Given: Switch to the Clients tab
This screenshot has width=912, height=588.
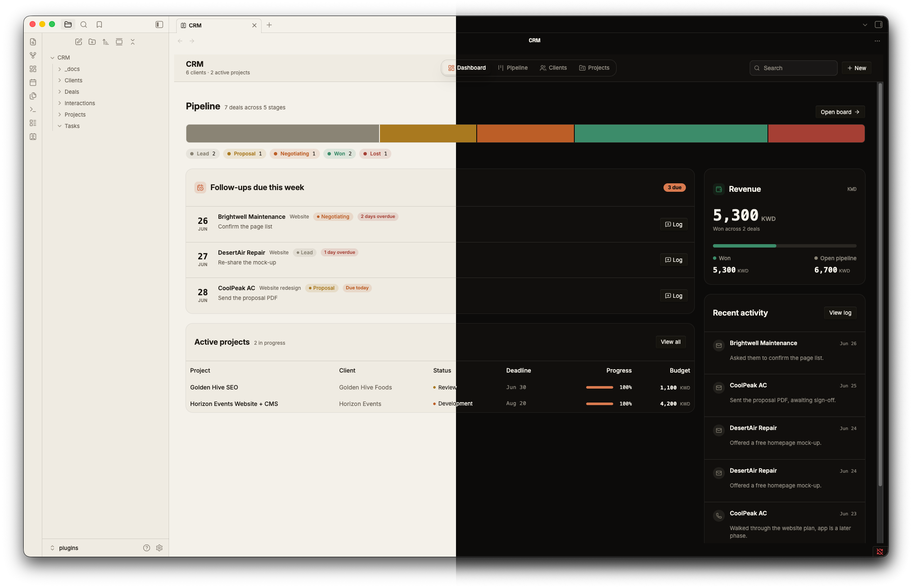Looking at the screenshot, I should point(553,68).
